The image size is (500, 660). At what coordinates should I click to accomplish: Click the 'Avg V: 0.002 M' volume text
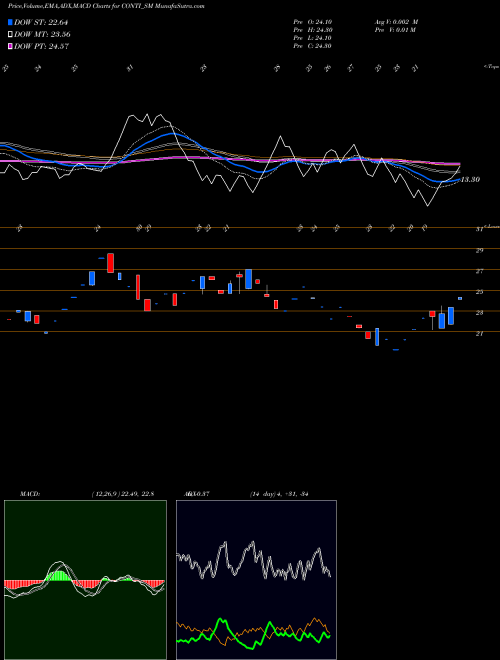click(396, 22)
